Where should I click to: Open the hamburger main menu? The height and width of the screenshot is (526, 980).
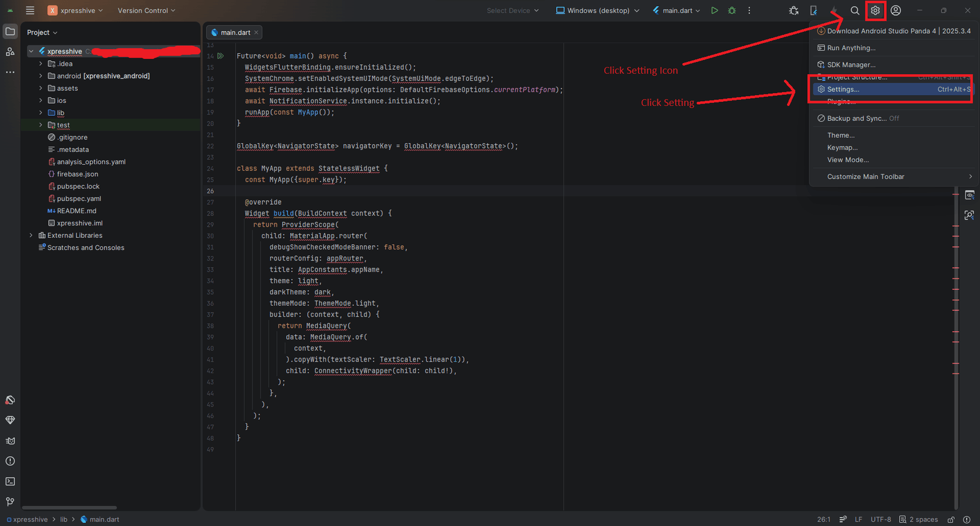(30, 10)
